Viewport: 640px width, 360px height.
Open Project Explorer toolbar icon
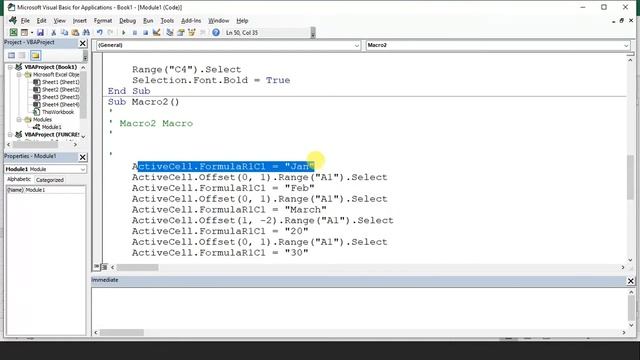170,32
